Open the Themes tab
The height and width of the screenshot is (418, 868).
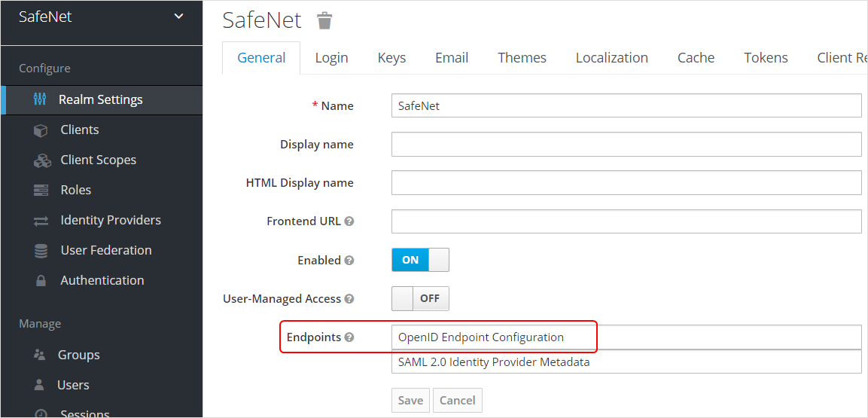522,58
